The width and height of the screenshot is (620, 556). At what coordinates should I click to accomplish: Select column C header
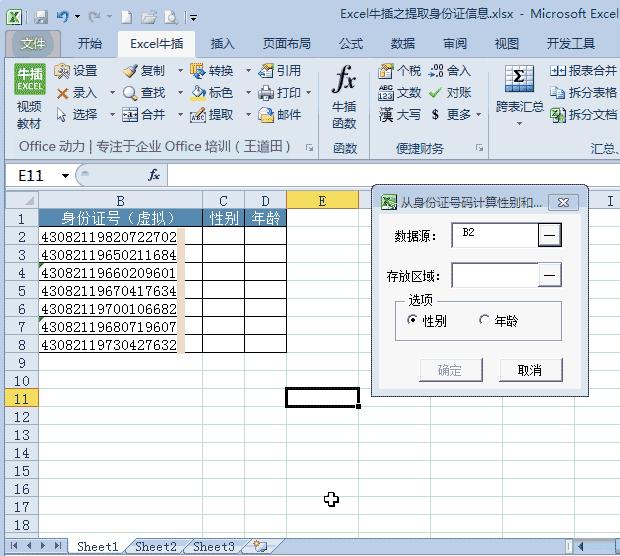pos(223,200)
